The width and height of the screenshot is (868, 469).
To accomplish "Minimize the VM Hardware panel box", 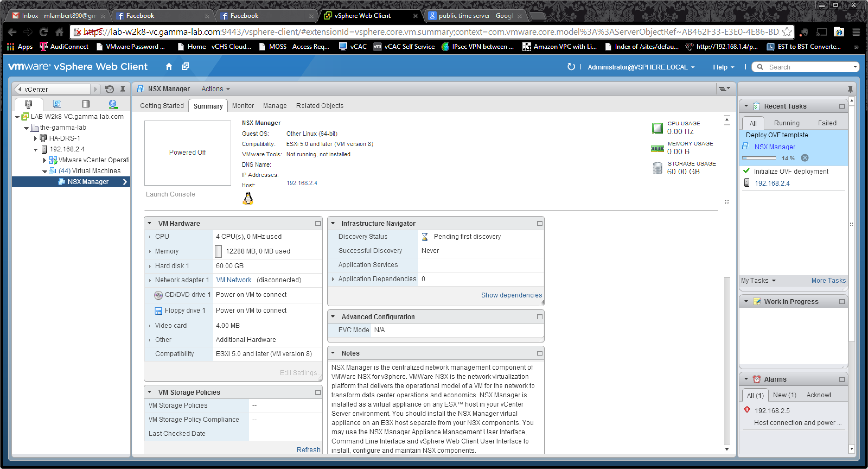I will click(x=317, y=223).
